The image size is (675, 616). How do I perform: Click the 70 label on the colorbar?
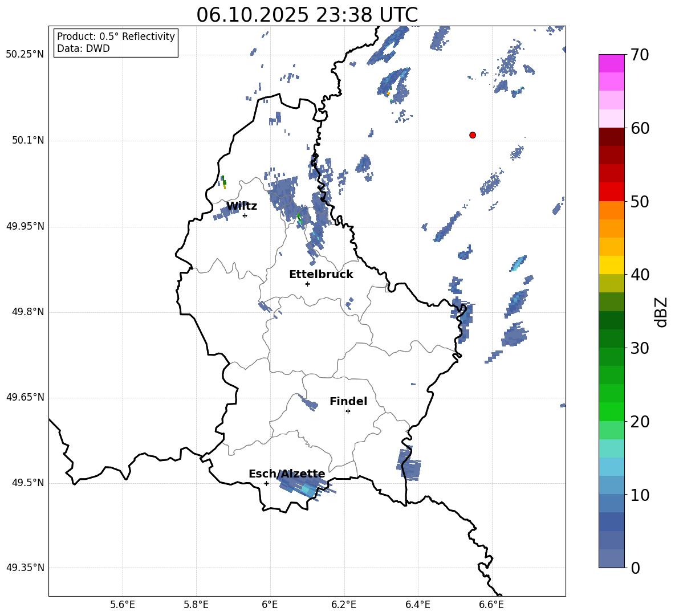point(640,55)
